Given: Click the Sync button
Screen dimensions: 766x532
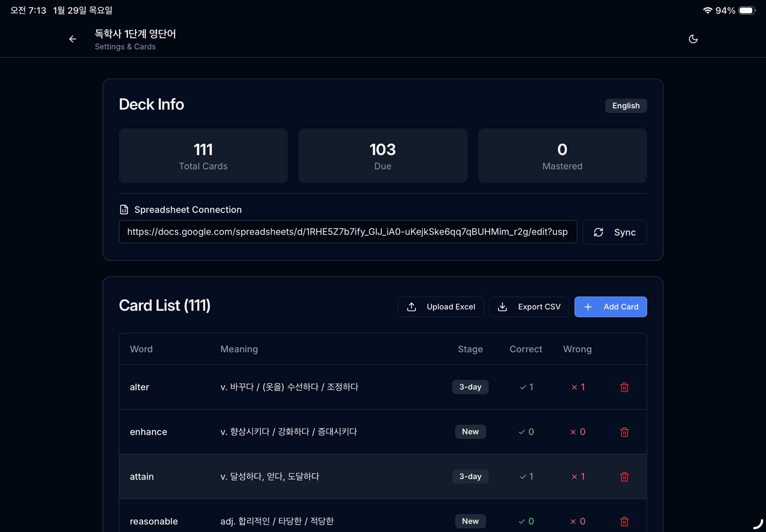Looking at the screenshot, I should [x=614, y=232].
